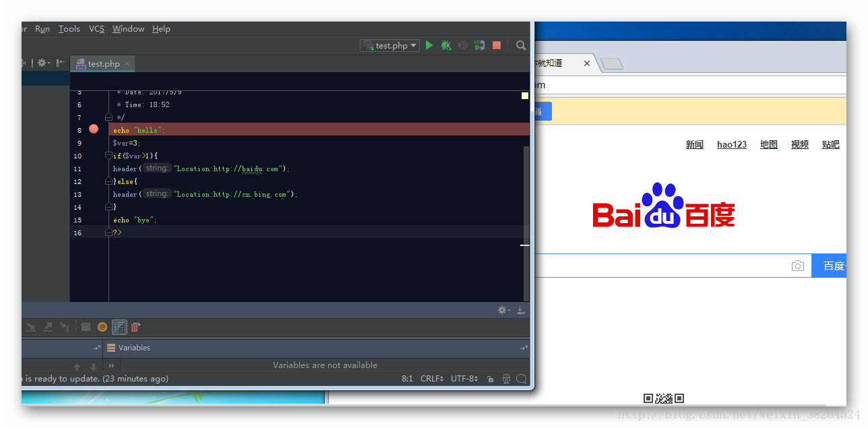Open the CRLF line separator dropdown

[x=432, y=379]
